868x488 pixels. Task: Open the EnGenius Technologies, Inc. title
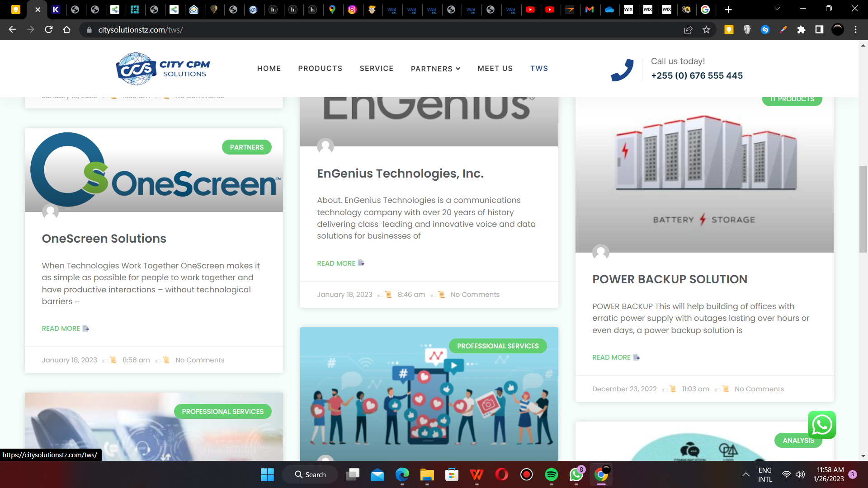(x=400, y=174)
